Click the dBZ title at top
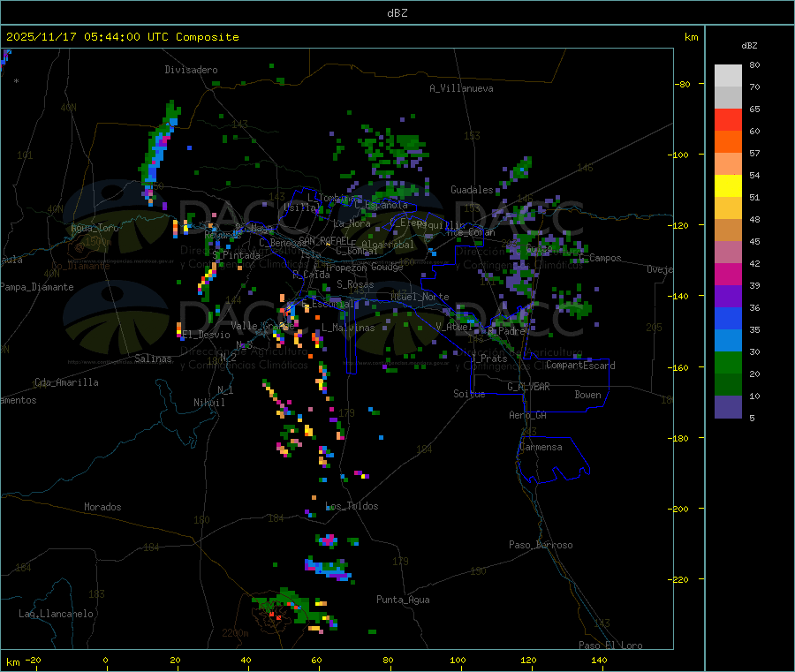 coord(397,13)
